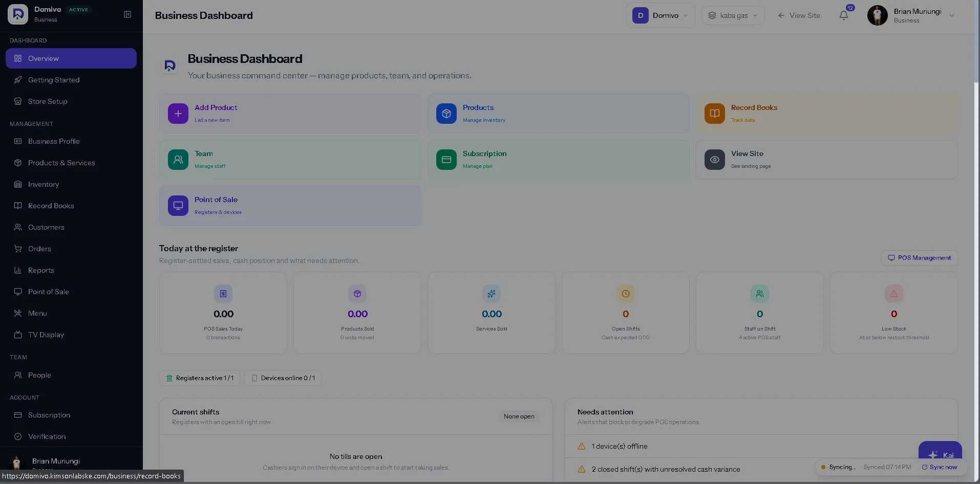980x484 pixels.
Task: Open Customers in the sidebar
Action: [71, 227]
